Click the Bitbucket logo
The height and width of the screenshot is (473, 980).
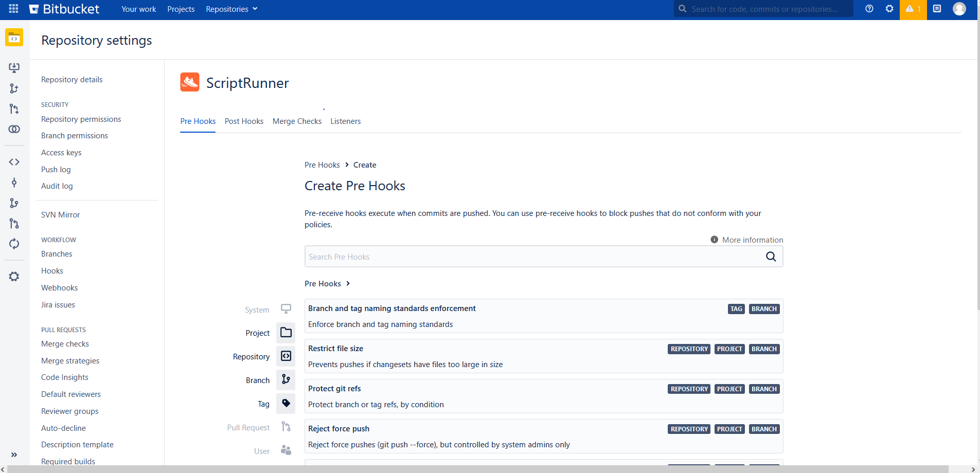[64, 9]
